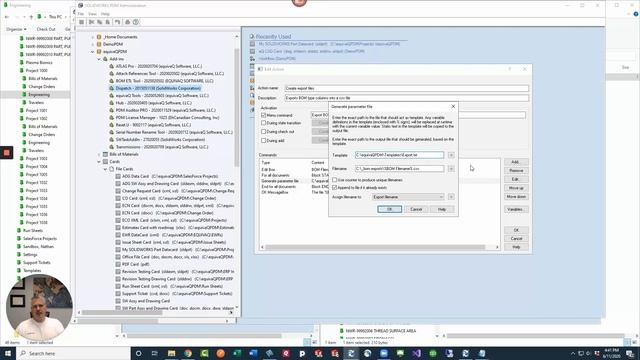This screenshot has height=360, width=640.
Task: Open Task View from the taskbar
Action: [155, 353]
